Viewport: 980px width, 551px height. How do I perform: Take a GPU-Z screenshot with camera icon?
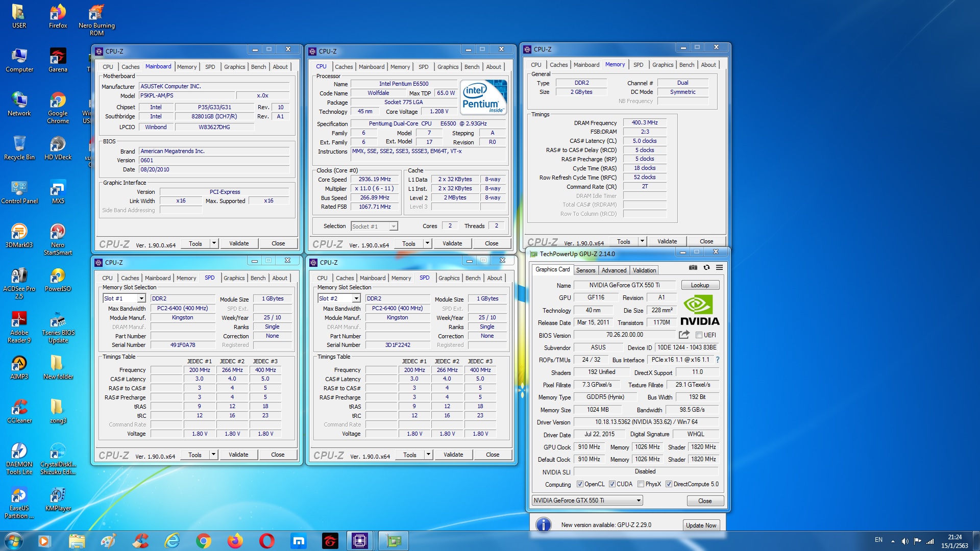693,267
